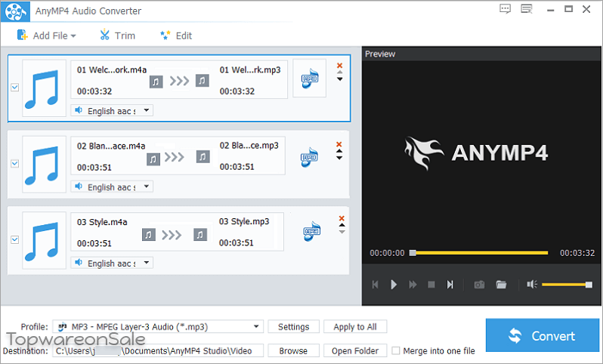This screenshot has width=603, height=364.
Task: Click source note icon for 02 Blan...ace.m4a
Action: coord(153,159)
